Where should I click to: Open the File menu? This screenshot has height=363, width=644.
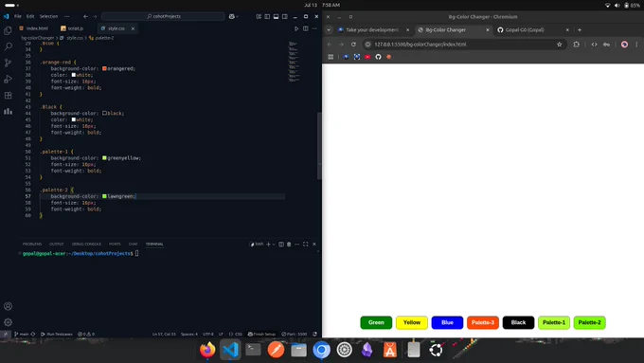tap(18, 16)
